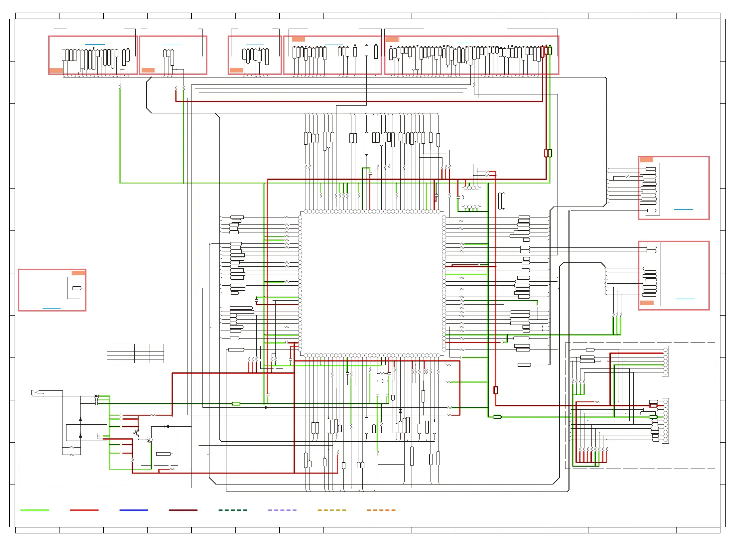Image resolution: width=754 pixels, height=560 pixels.
Task: Click the lower transistor symbol near green wire
Action: coord(150,440)
